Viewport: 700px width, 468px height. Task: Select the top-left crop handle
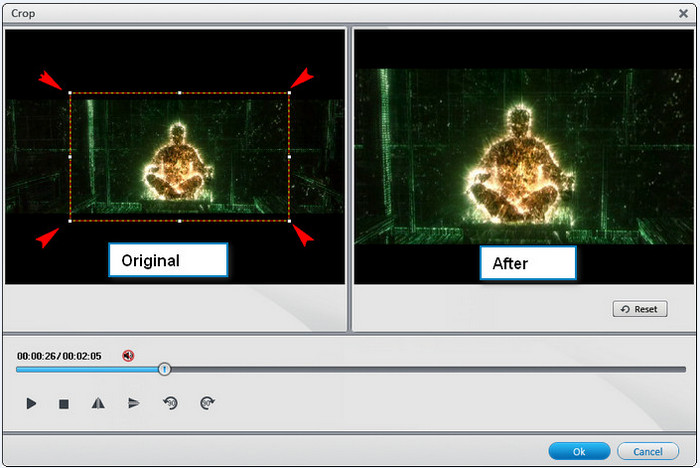coord(70,93)
